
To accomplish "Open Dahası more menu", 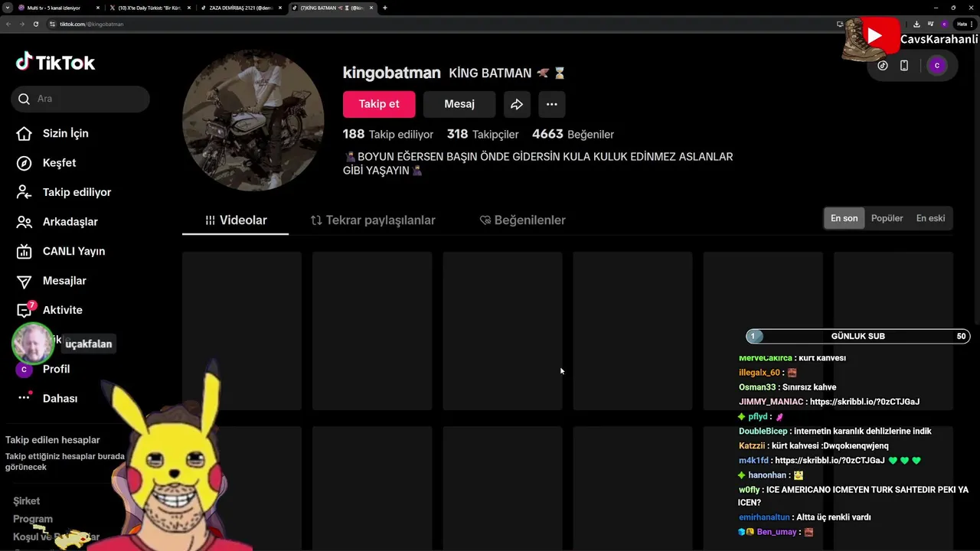I will [47, 399].
